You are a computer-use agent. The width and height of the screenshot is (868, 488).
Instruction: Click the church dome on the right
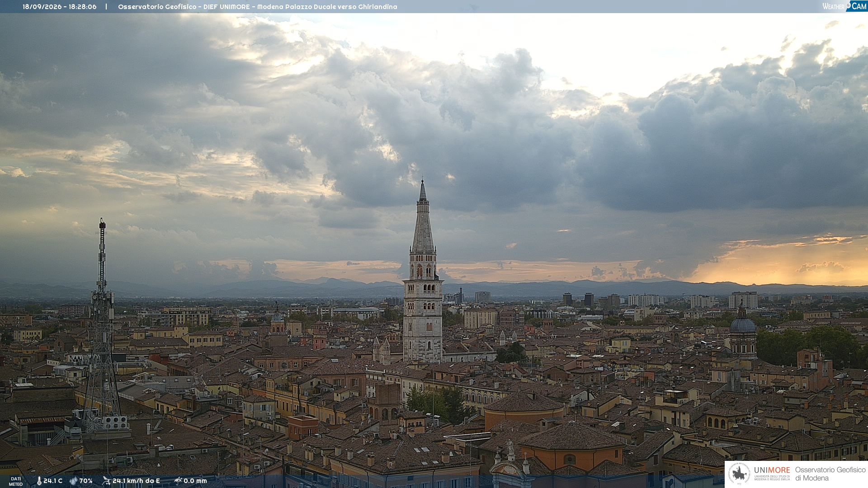[x=743, y=324]
